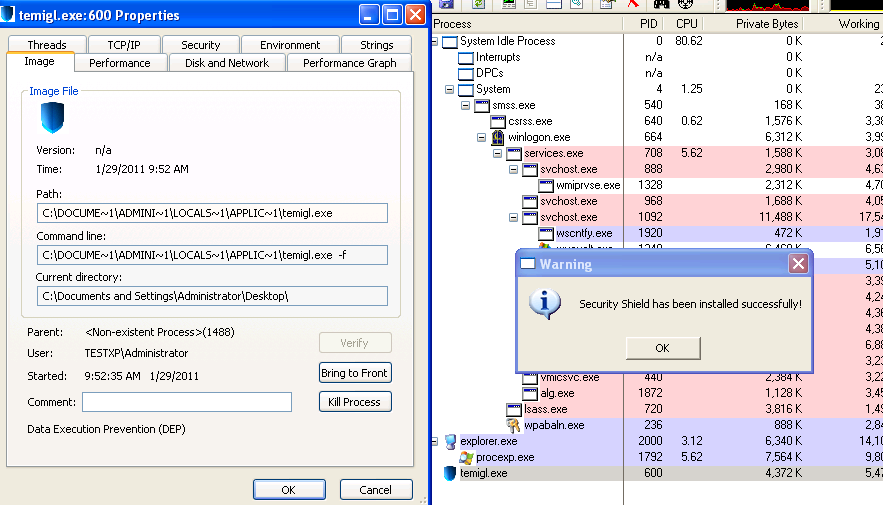Click the info icon in Warning dialog
The image size is (883, 505).
(545, 303)
